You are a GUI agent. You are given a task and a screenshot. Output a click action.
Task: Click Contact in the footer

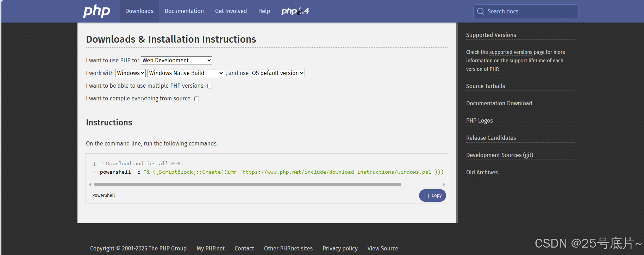coord(244,248)
